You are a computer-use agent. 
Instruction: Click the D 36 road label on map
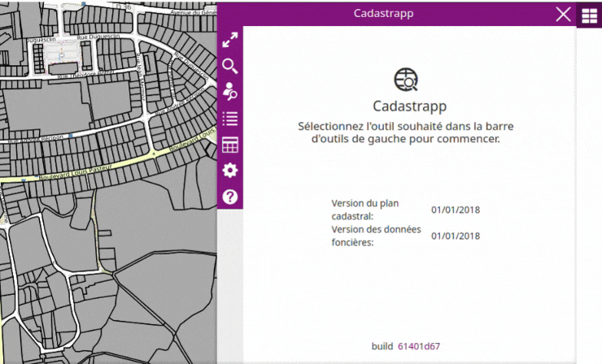(x=124, y=6)
